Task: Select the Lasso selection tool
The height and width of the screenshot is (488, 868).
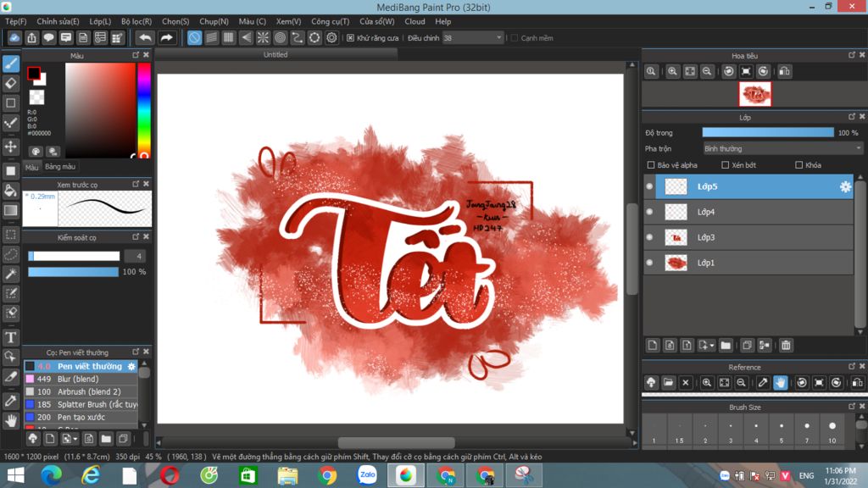Action: coord(11,254)
